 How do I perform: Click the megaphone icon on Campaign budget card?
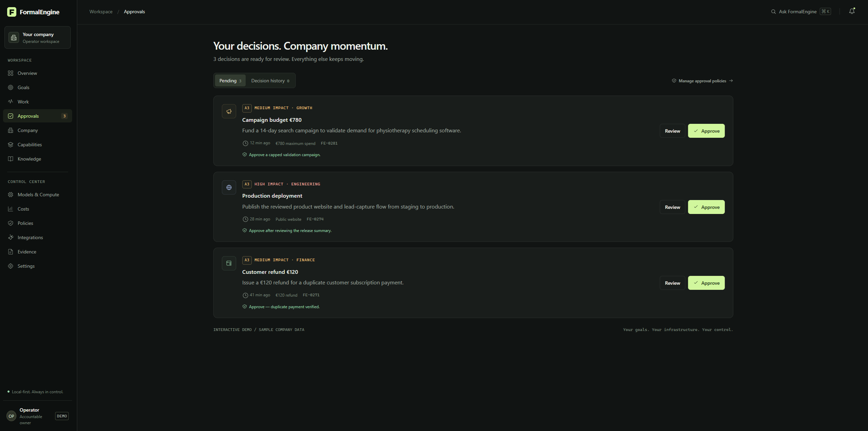pyautogui.click(x=229, y=111)
